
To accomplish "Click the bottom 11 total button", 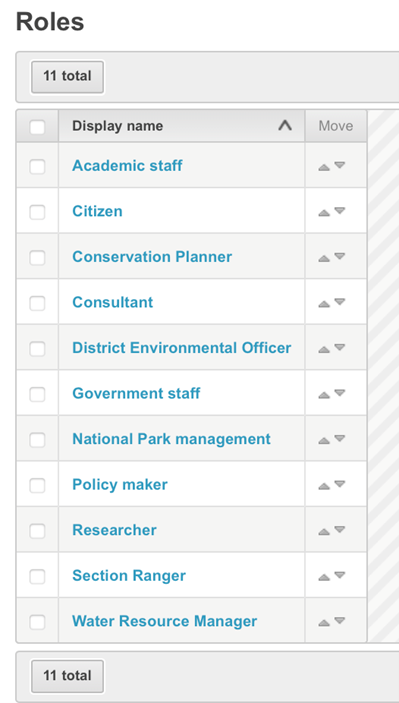I will click(x=67, y=676).
